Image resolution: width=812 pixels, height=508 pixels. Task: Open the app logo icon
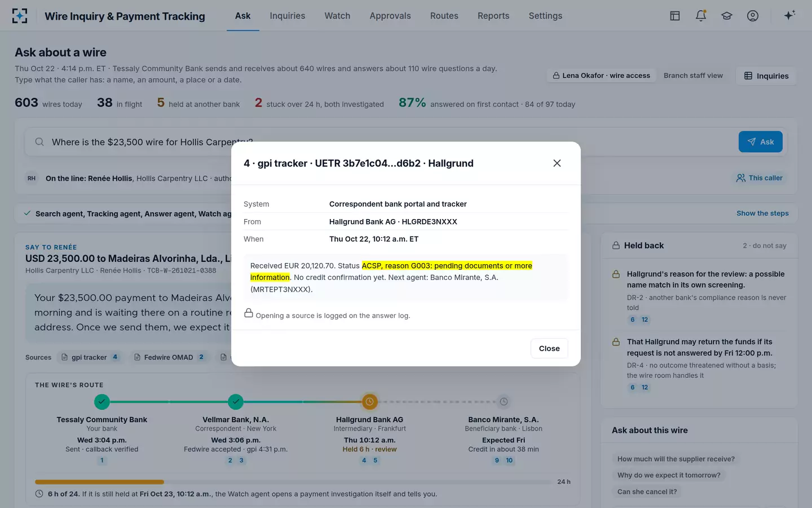pyautogui.click(x=20, y=16)
